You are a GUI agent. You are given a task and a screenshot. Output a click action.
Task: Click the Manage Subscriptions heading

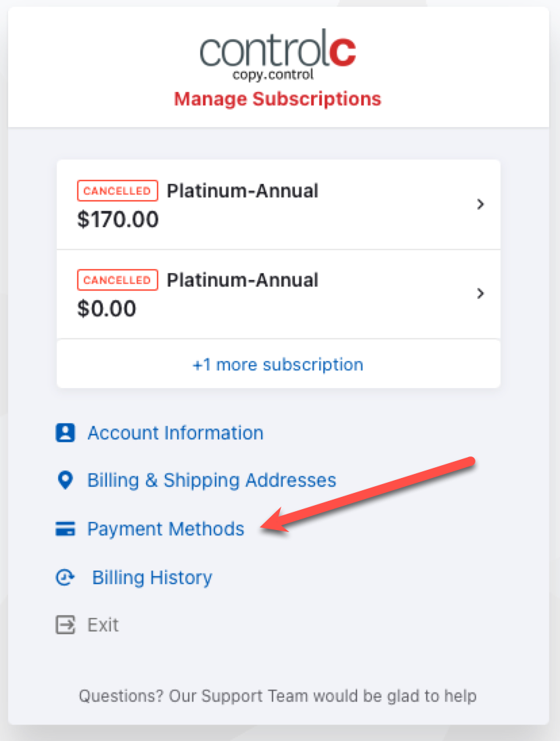pyautogui.click(x=278, y=99)
